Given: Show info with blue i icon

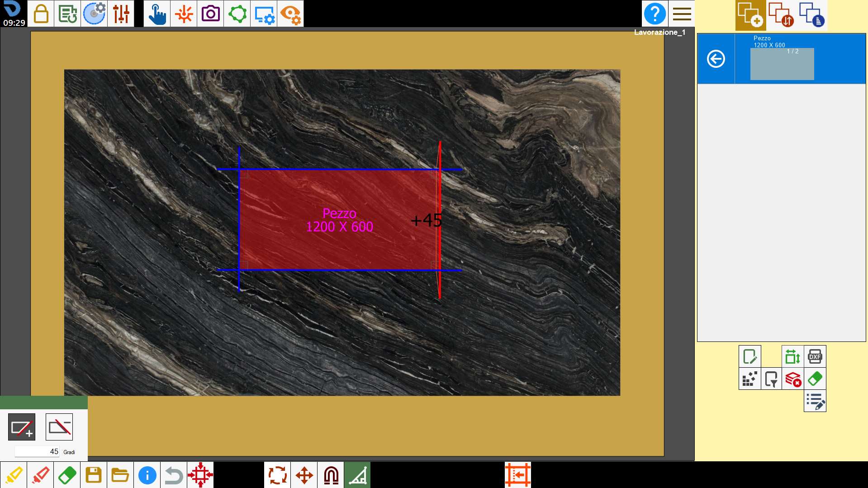Looking at the screenshot, I should pyautogui.click(x=147, y=475).
